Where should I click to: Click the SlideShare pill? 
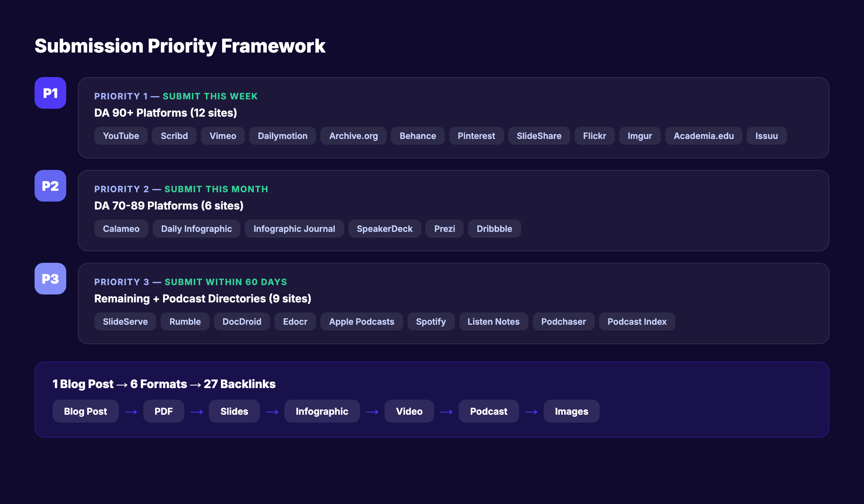pyautogui.click(x=539, y=136)
